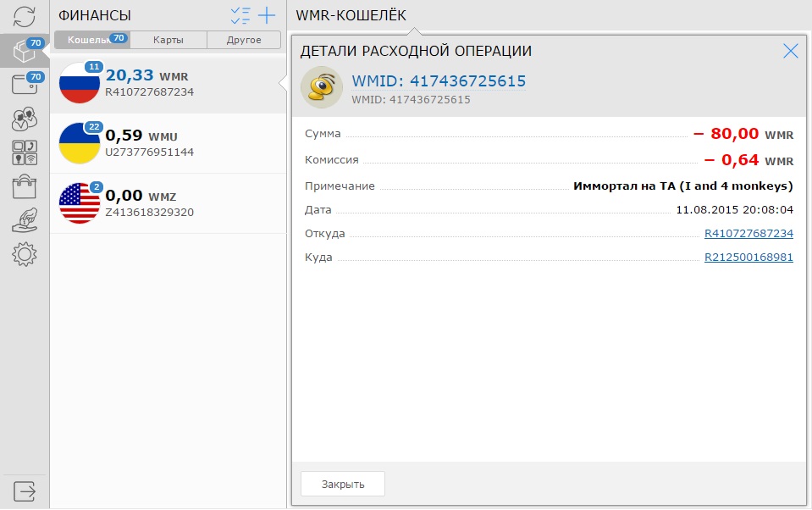This screenshot has width=812, height=510.
Task: Open the finances box icon in sidebar
Action: click(24, 51)
